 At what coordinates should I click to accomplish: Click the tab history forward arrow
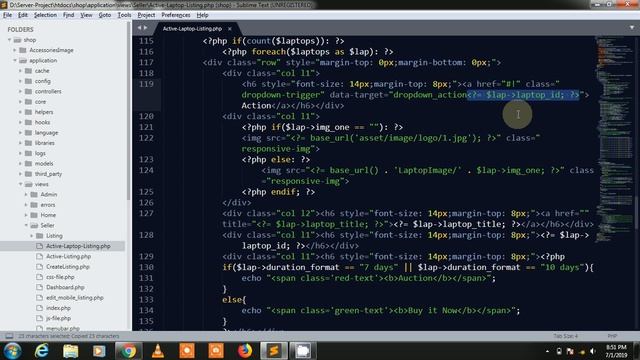click(146, 28)
